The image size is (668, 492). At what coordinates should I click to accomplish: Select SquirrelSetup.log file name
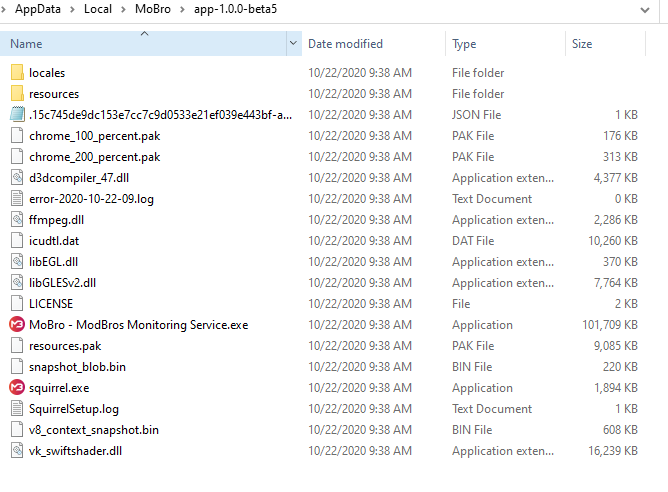tap(74, 409)
